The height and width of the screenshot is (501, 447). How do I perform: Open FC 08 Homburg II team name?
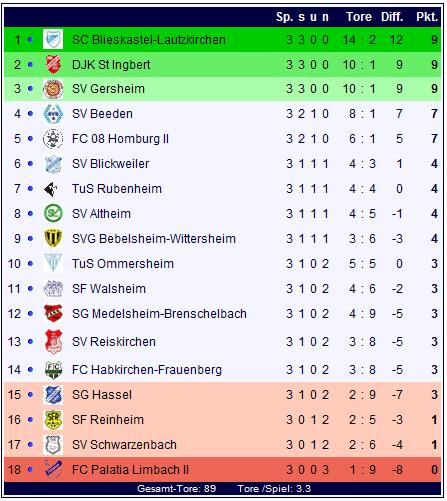point(120,139)
